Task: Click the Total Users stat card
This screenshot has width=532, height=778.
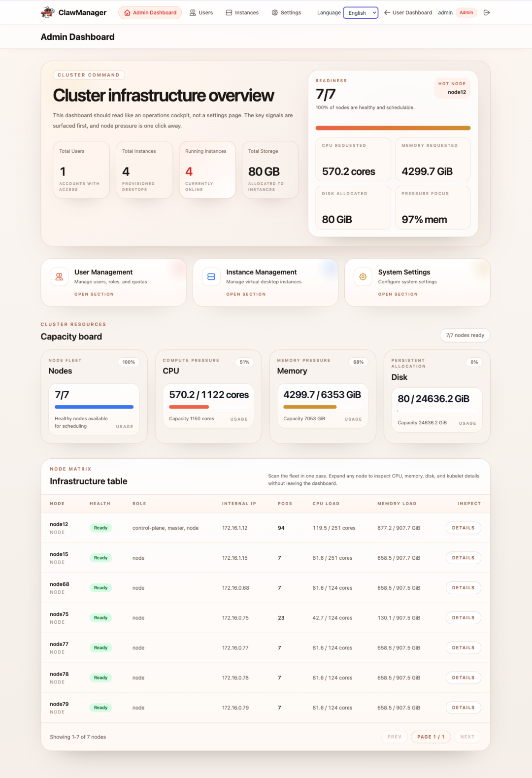Action: 81,170
